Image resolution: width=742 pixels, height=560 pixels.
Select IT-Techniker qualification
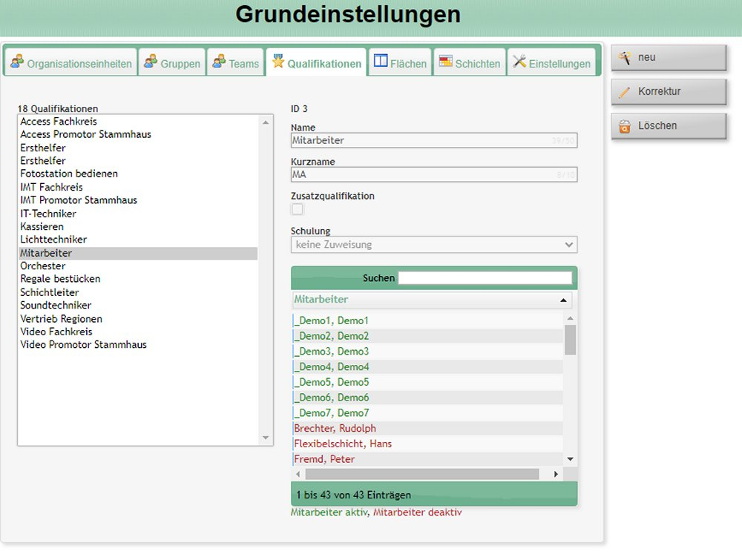tap(138, 214)
